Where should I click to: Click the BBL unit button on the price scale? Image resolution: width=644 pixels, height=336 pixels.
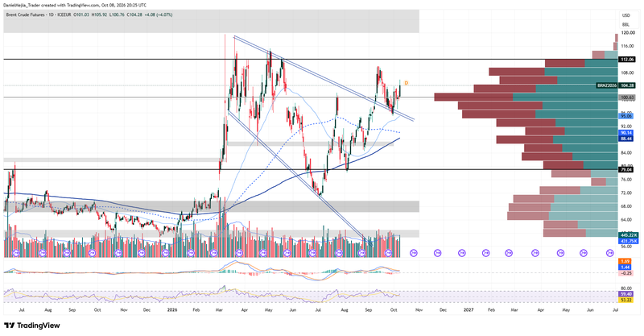pyautogui.click(x=626, y=24)
